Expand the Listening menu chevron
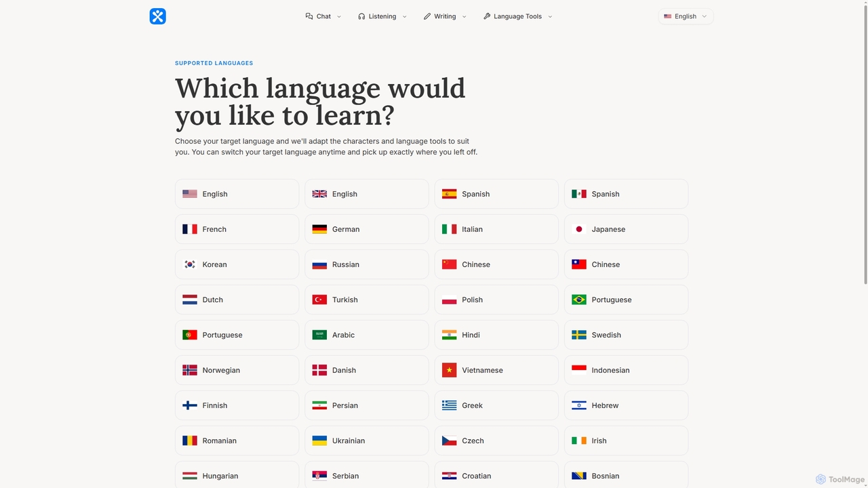Image resolution: width=868 pixels, height=488 pixels. pyautogui.click(x=404, y=16)
